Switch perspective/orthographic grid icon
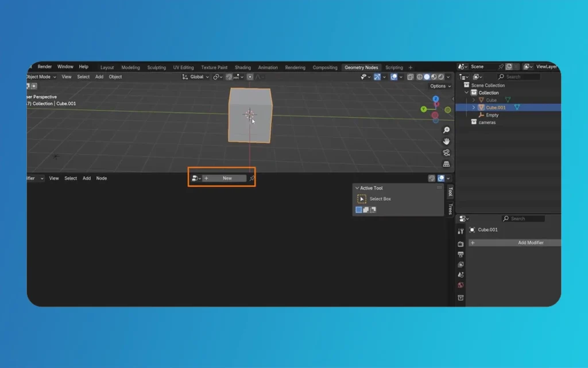The height and width of the screenshot is (368, 588). coord(446,164)
